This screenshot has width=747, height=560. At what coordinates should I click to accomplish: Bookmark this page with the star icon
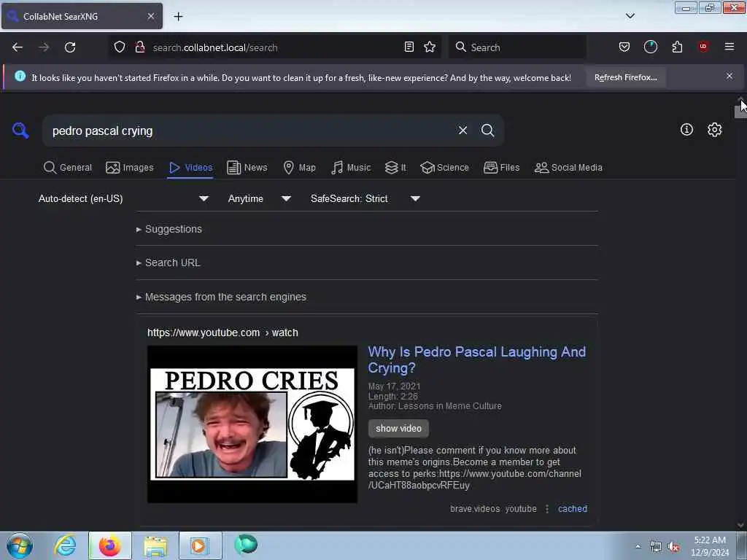(430, 47)
